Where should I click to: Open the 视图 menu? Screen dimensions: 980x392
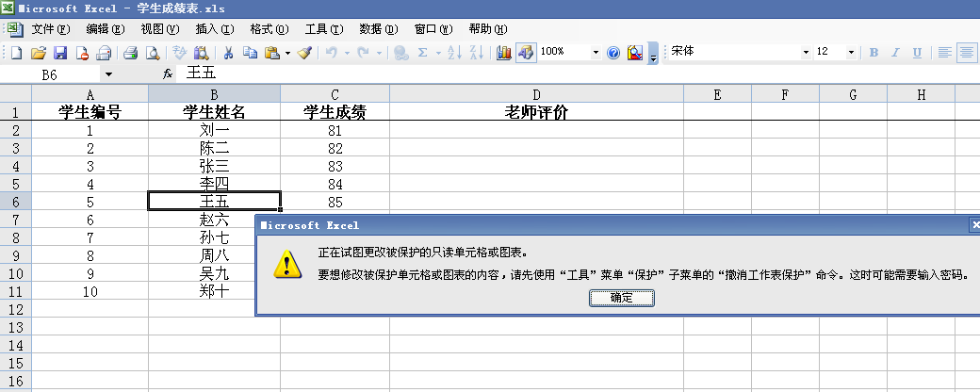click(x=160, y=29)
